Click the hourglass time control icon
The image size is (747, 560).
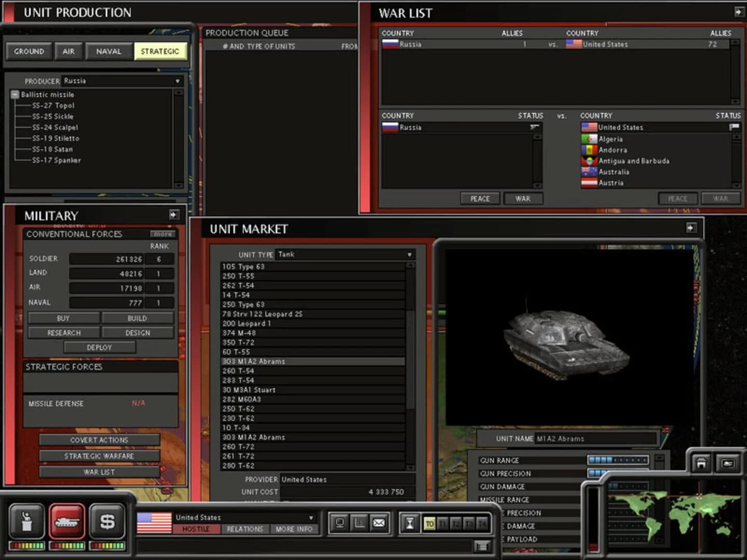tap(409, 523)
